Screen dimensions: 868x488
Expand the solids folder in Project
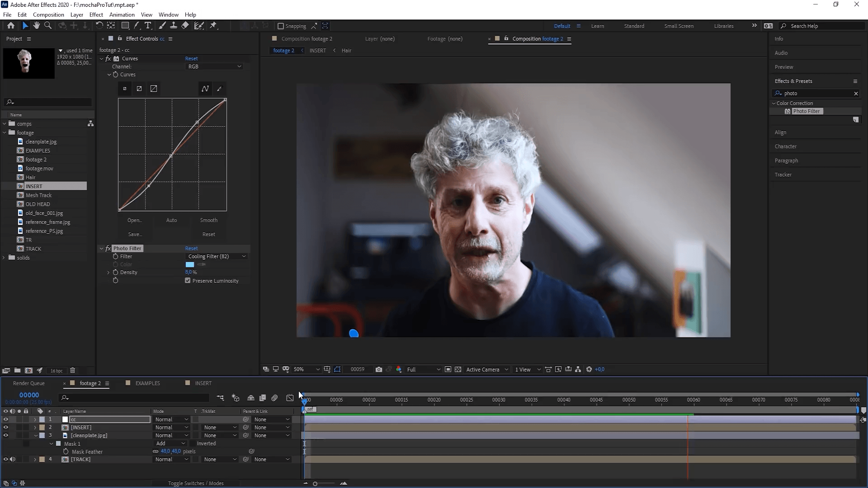[5, 258]
